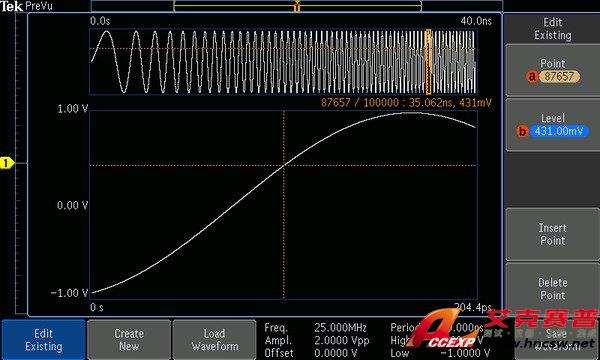Click the cursor crosshair intersection on waveform
The image size is (600, 360).
(x=284, y=165)
